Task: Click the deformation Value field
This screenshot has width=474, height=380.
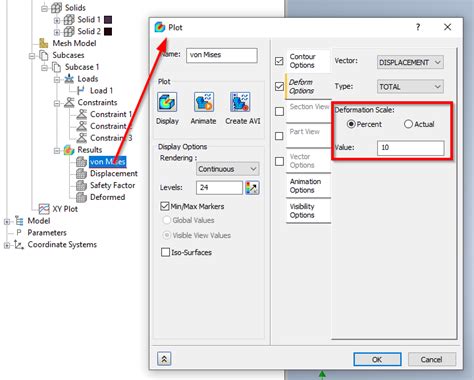Action: coord(411,148)
